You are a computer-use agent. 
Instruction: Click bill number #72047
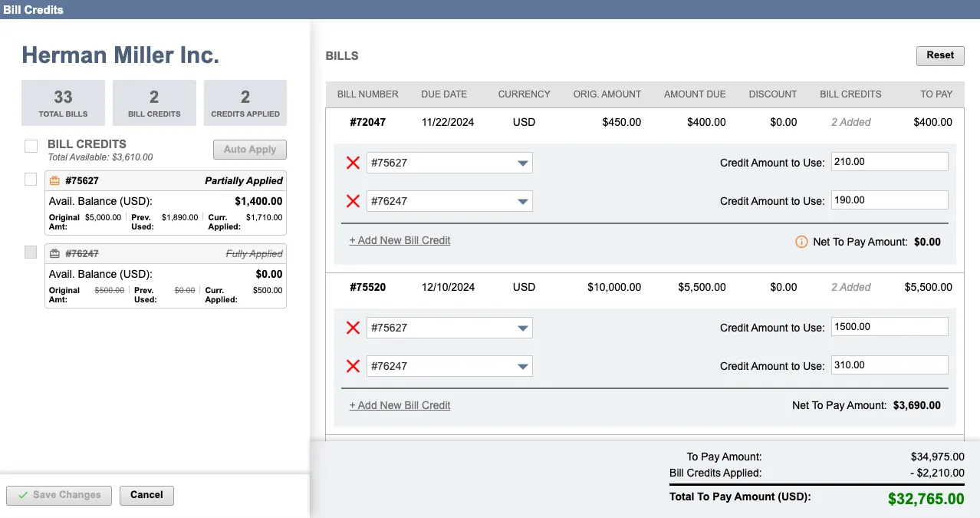coord(367,122)
